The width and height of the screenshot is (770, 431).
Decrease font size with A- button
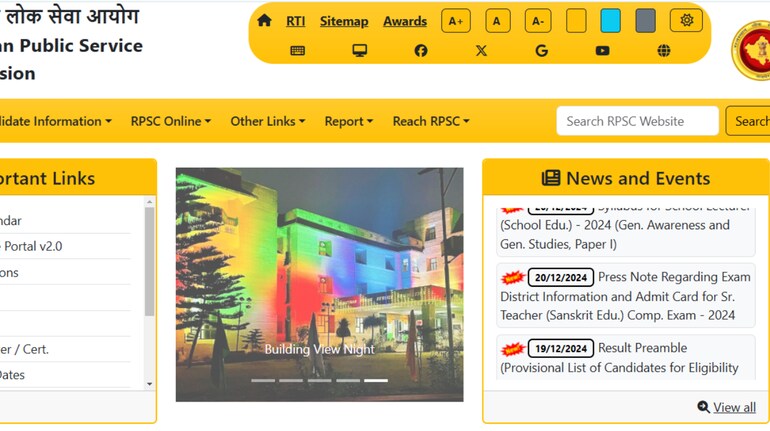[x=538, y=21]
